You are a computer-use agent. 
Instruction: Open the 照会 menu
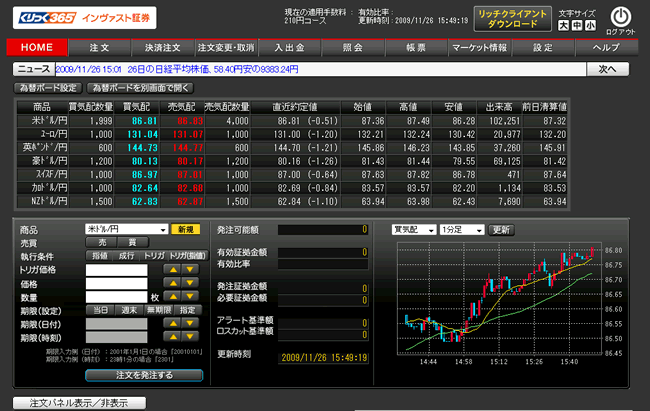point(353,48)
